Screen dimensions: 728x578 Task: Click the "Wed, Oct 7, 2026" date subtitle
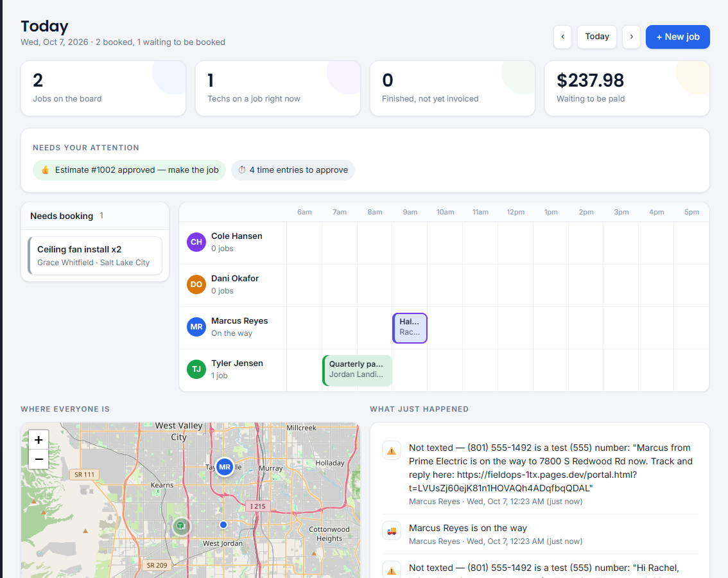coord(55,42)
